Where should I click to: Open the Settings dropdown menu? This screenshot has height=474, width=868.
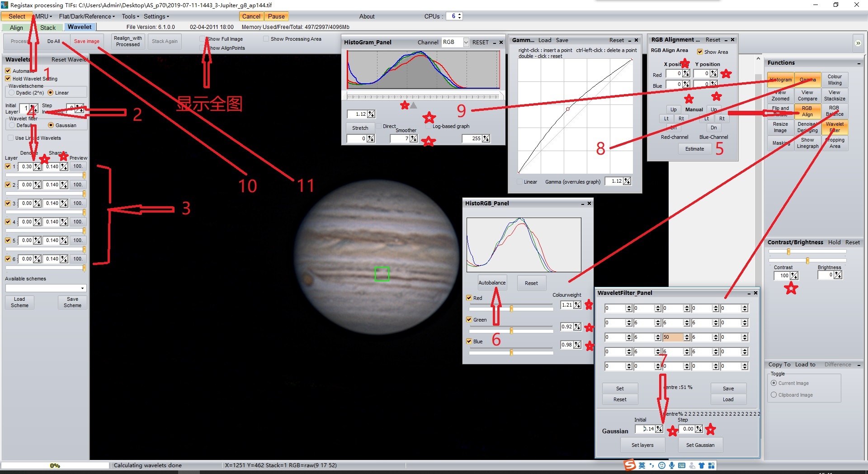[x=156, y=16]
